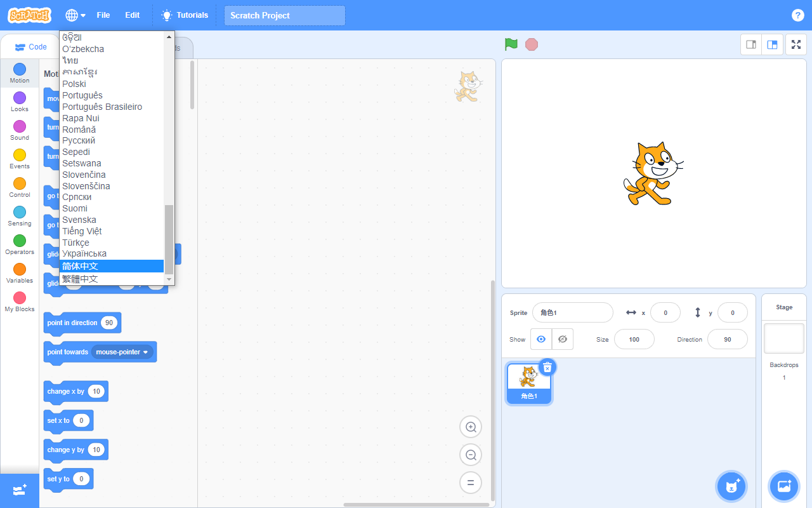Select the Motion category
Screen dimensions: 812x508
tap(20, 73)
